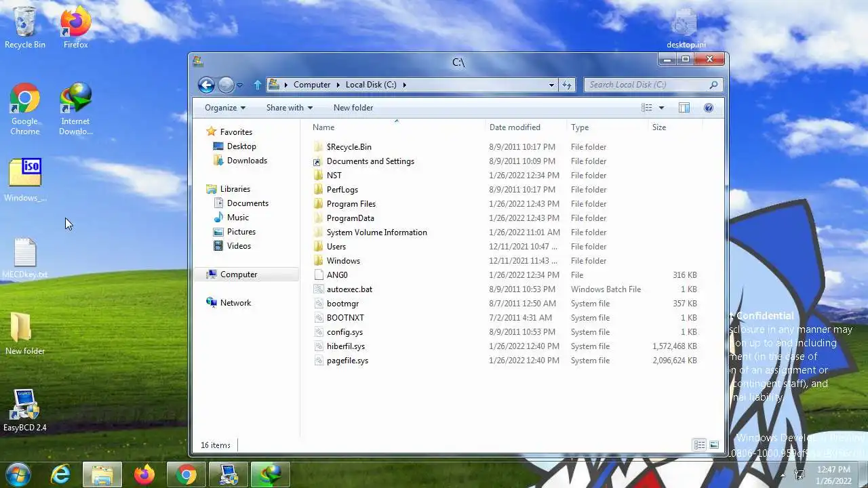Sort by the Name column header

tap(397, 127)
